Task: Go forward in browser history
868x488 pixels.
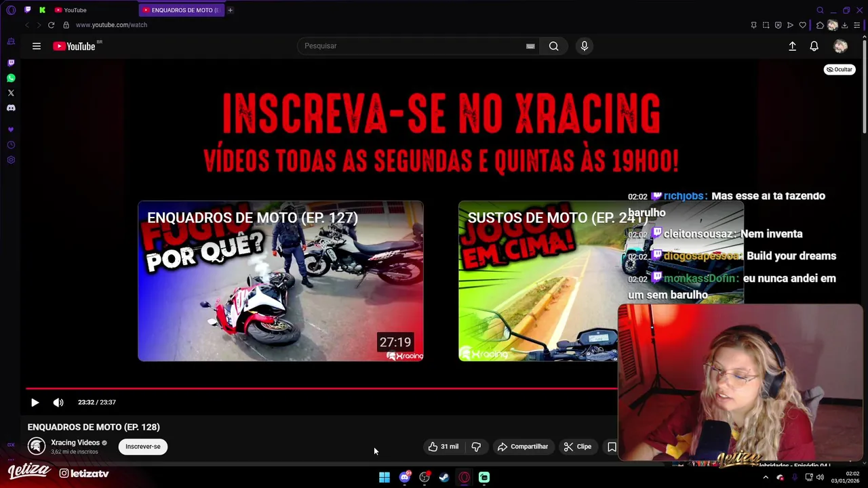Action: pos(39,25)
